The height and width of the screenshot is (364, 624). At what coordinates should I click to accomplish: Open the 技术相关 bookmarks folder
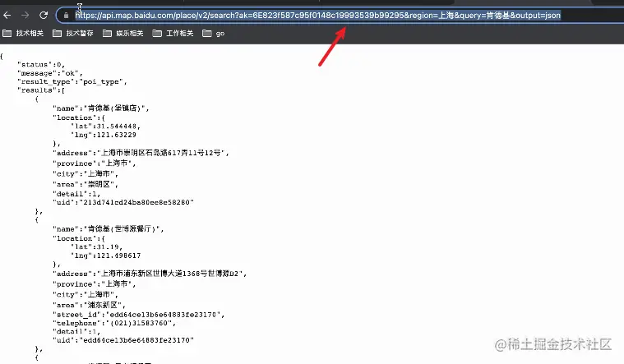pos(23,34)
